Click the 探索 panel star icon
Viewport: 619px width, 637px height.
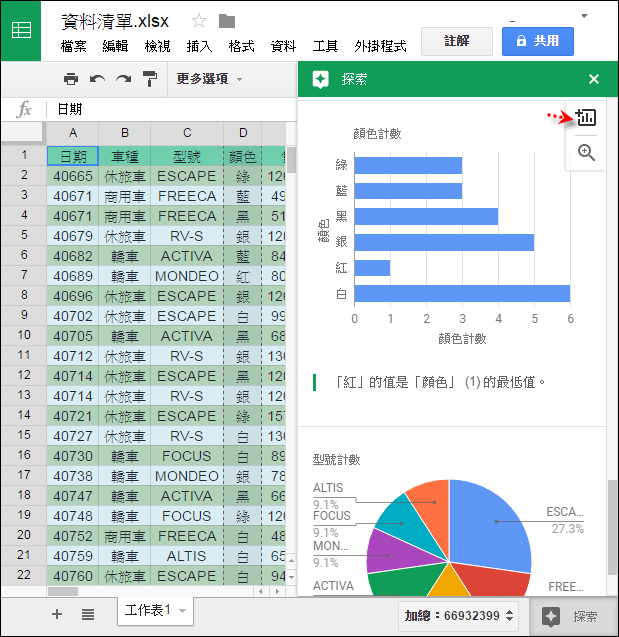click(x=320, y=79)
